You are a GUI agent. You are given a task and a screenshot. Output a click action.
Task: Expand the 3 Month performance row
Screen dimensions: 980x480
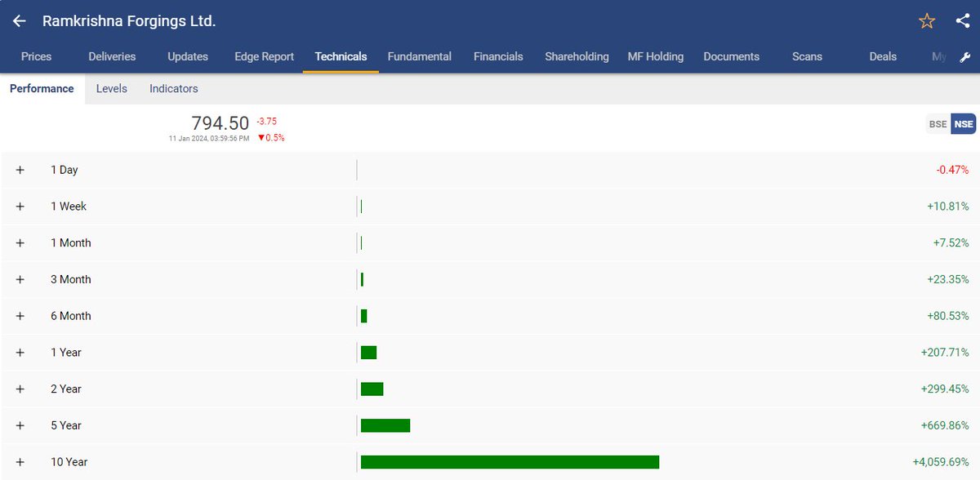click(20, 279)
